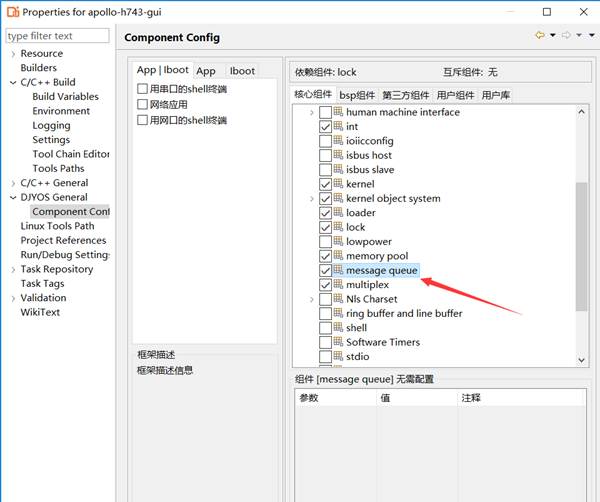Select Tool Chain Editor in sidebar
The image size is (600, 502).
coord(70,154)
